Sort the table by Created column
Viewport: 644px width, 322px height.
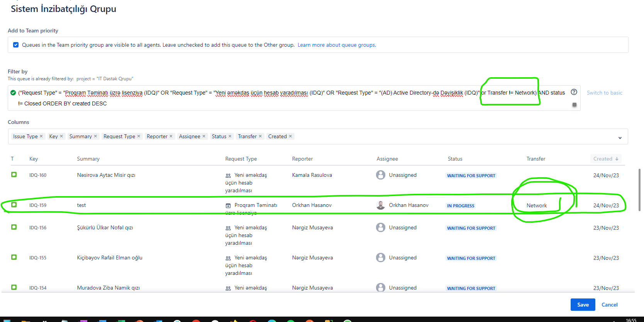click(606, 159)
